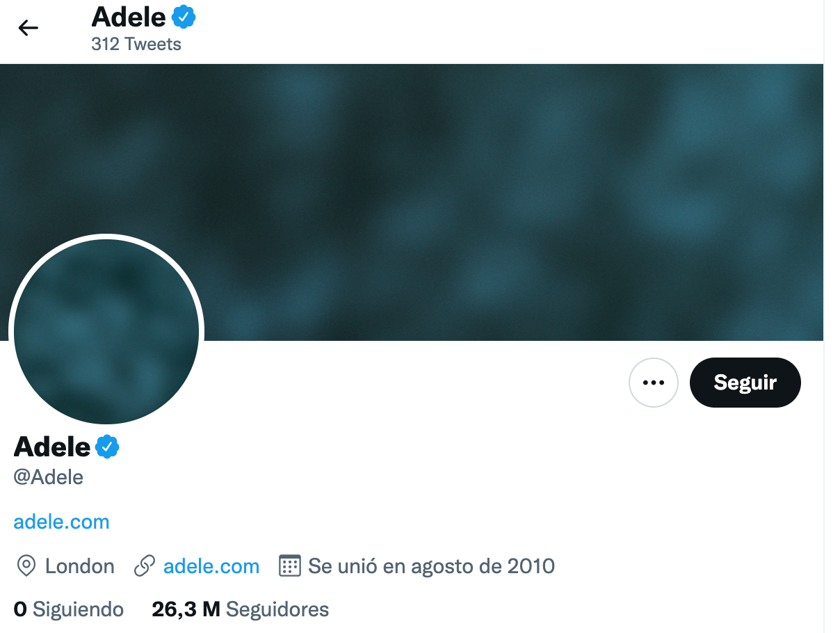Image resolution: width=840 pixels, height=633 pixels.
Task: Click the @Adele handle
Action: [49, 477]
